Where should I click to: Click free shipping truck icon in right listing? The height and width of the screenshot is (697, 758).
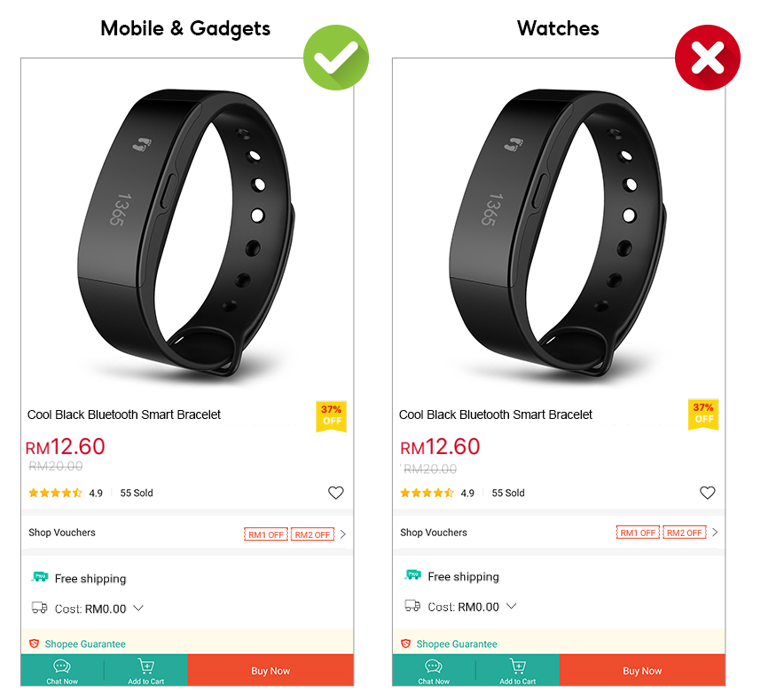pyautogui.click(x=412, y=575)
